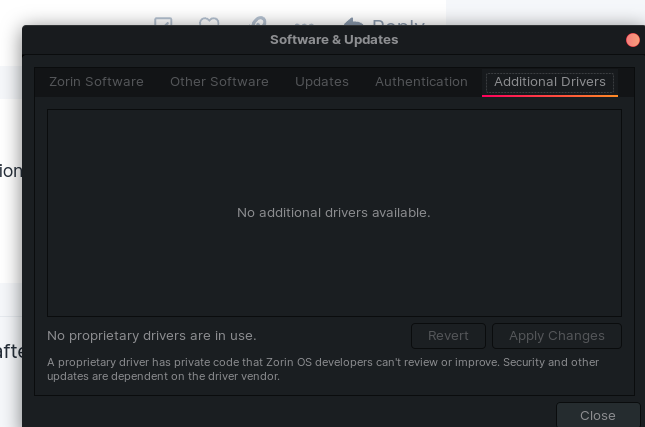
Task: Click the Additional Drivers tab
Action: click(550, 82)
